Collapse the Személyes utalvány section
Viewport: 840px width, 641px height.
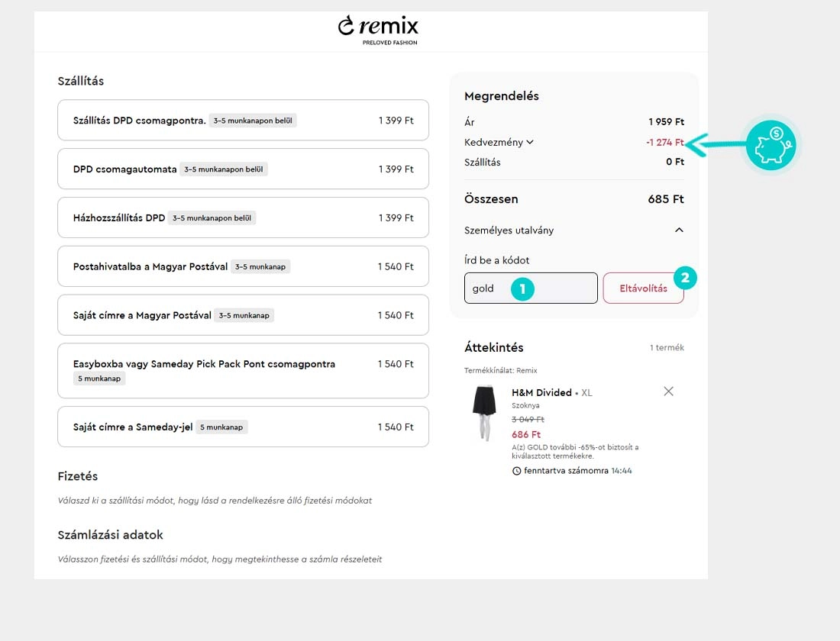679,230
